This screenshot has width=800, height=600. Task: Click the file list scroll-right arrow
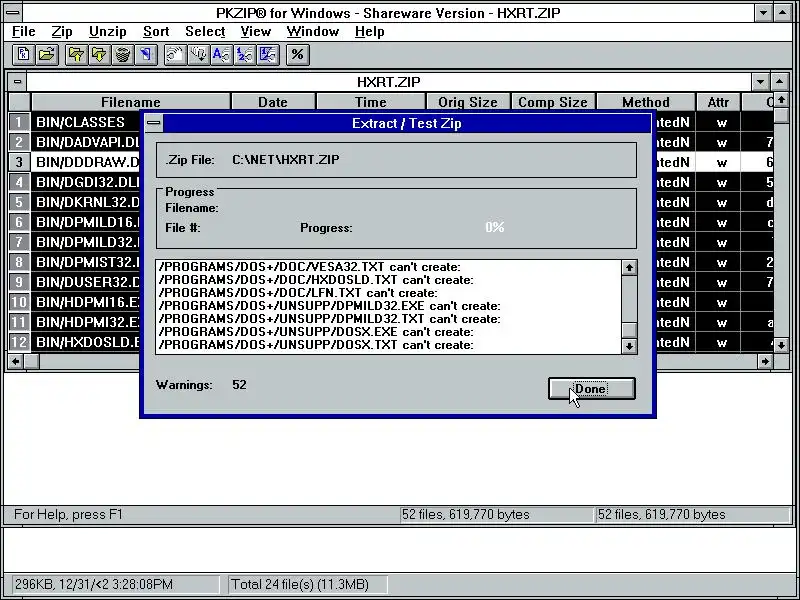point(765,362)
